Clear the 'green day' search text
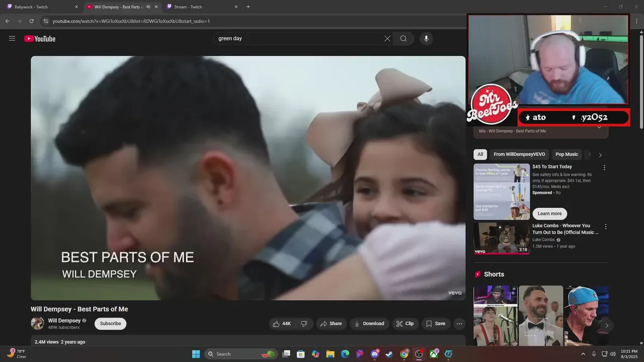This screenshot has height=362, width=644. tap(387, 39)
